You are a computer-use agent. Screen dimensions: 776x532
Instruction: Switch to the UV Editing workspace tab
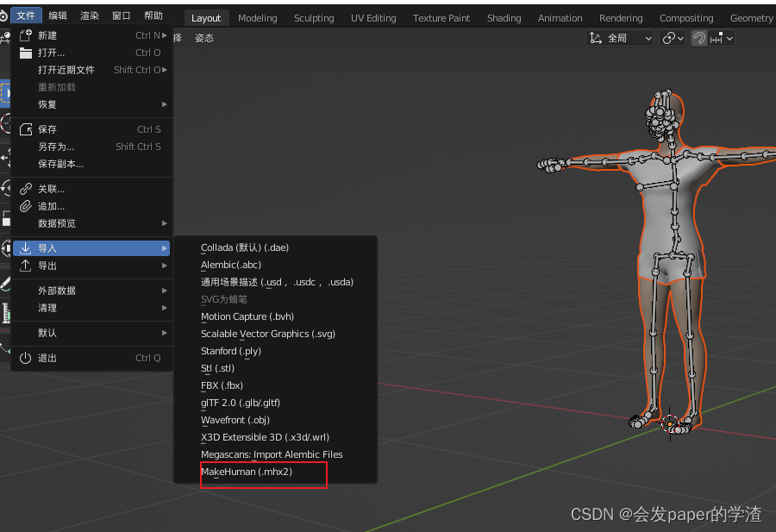(x=373, y=18)
